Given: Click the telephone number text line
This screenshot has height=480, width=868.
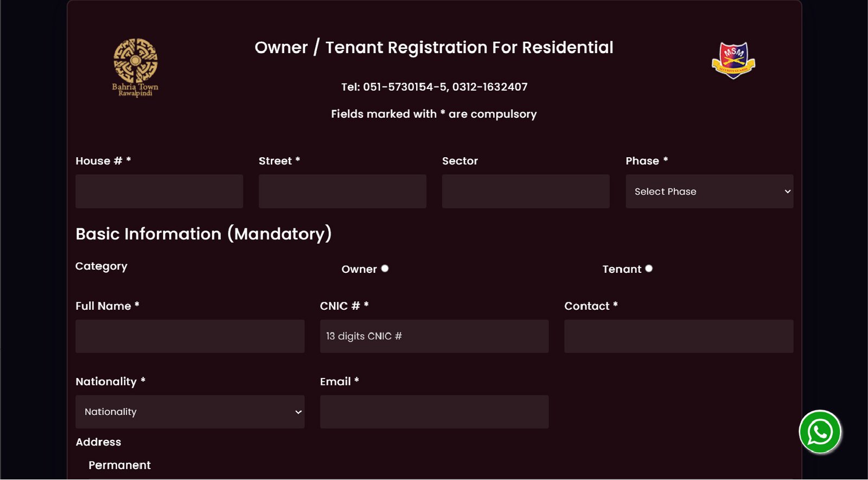Looking at the screenshot, I should (434, 87).
